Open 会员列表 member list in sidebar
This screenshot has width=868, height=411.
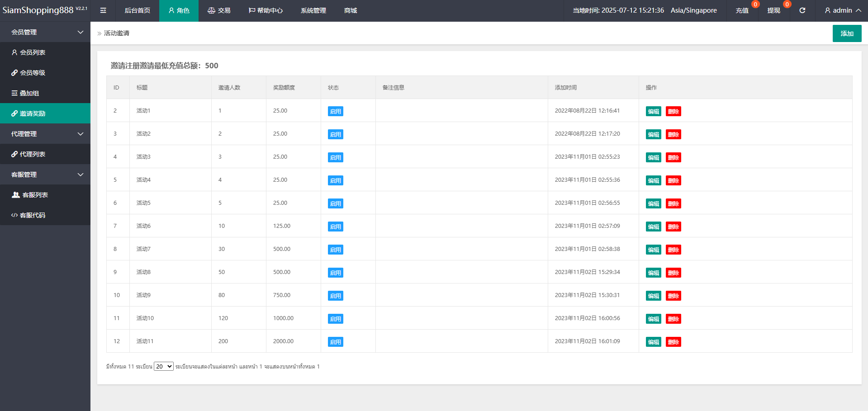point(32,52)
